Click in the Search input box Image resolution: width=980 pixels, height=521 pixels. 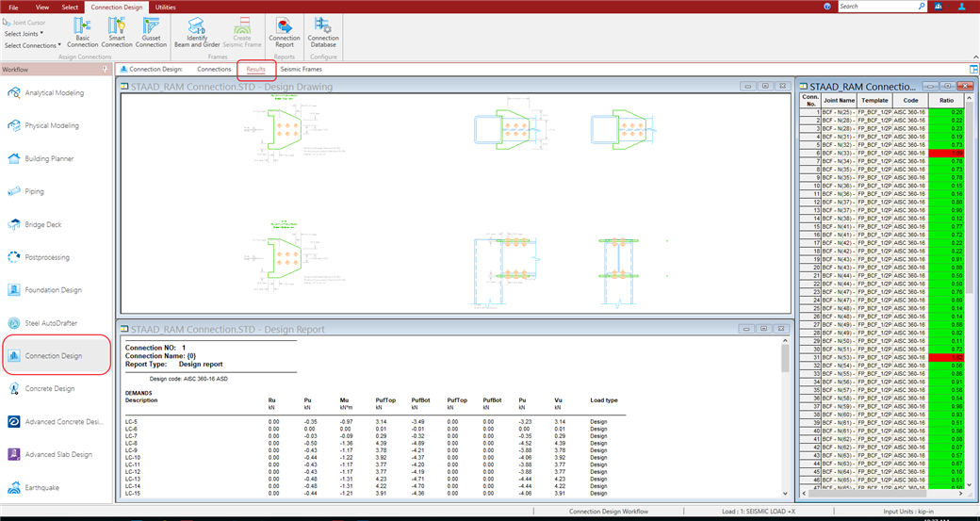[876, 7]
